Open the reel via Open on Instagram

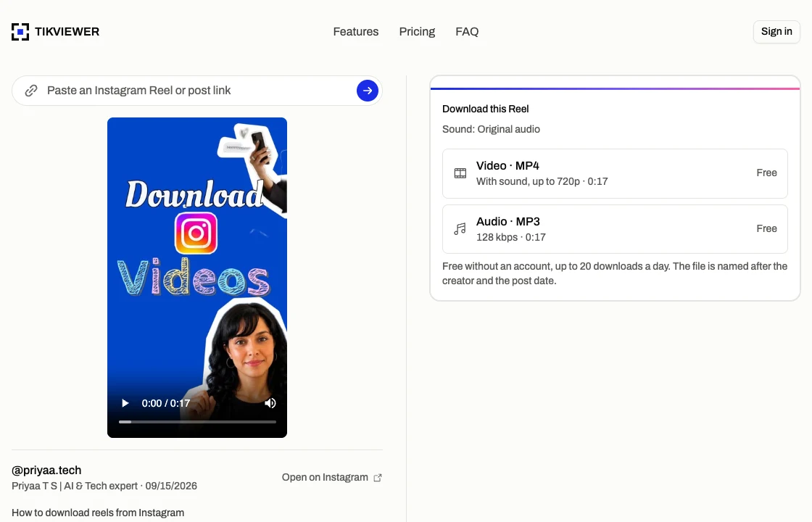point(331,478)
